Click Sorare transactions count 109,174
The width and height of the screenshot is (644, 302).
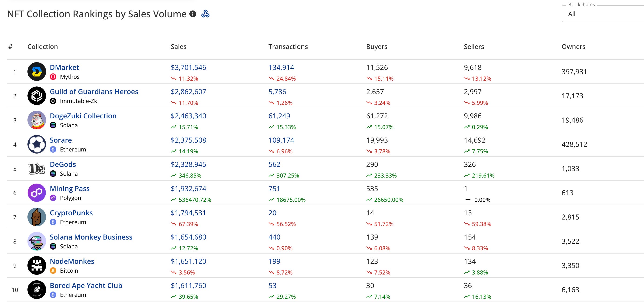tap(281, 140)
